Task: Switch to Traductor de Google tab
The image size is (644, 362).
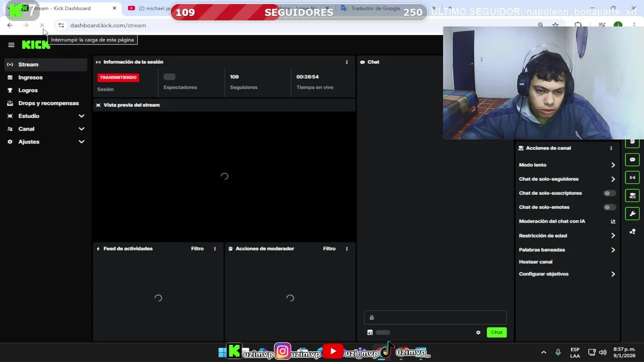Action: (x=375, y=8)
